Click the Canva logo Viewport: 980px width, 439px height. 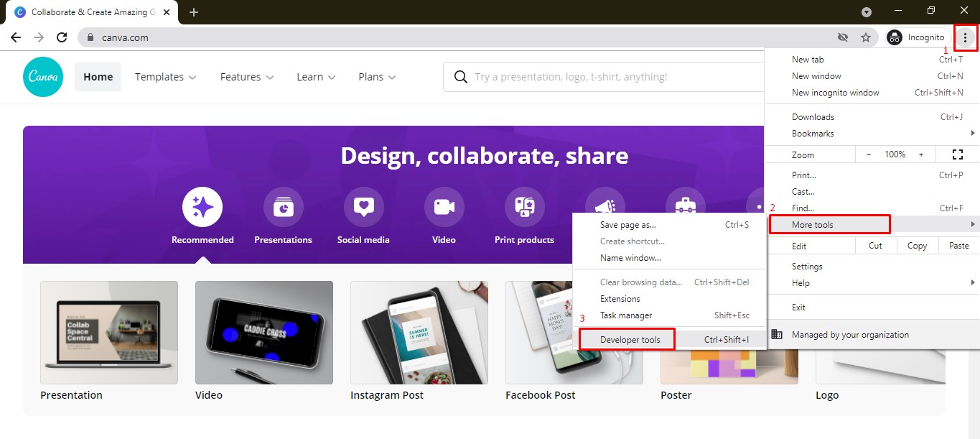(42, 76)
